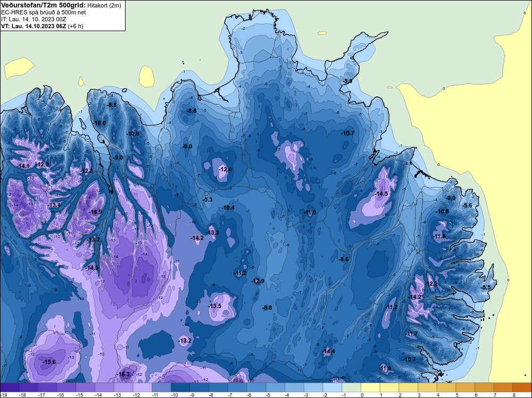Select the -5.3 temperature reading
The image size is (532, 398).
[207, 200]
